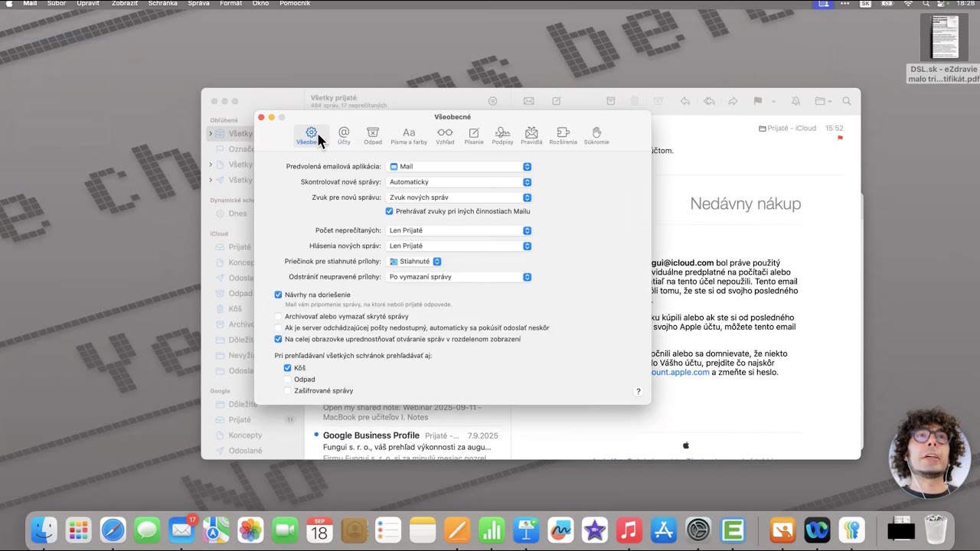
Task: Select Kôš mailbox in Mail sidebar
Action: (x=235, y=309)
